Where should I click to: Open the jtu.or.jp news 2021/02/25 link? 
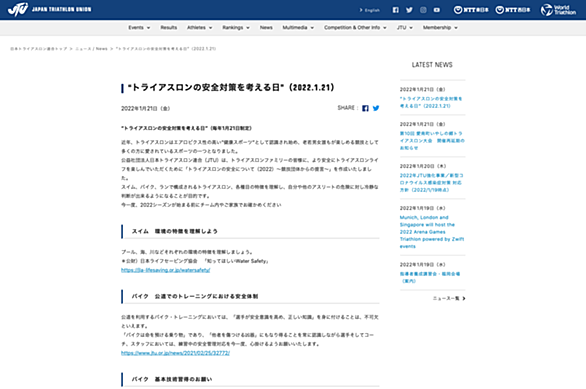pos(175,353)
